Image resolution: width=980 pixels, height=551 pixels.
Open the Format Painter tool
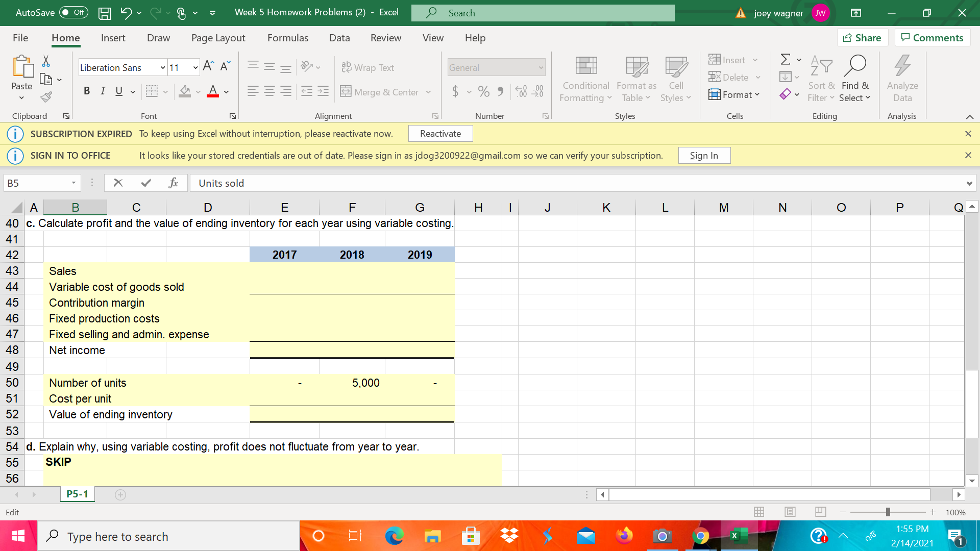(x=45, y=97)
